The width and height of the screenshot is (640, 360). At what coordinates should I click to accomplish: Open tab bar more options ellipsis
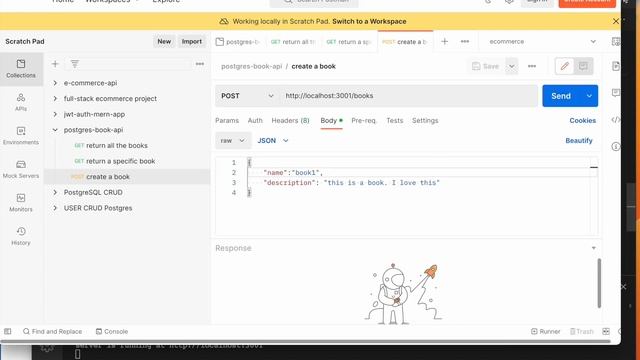(x=465, y=41)
